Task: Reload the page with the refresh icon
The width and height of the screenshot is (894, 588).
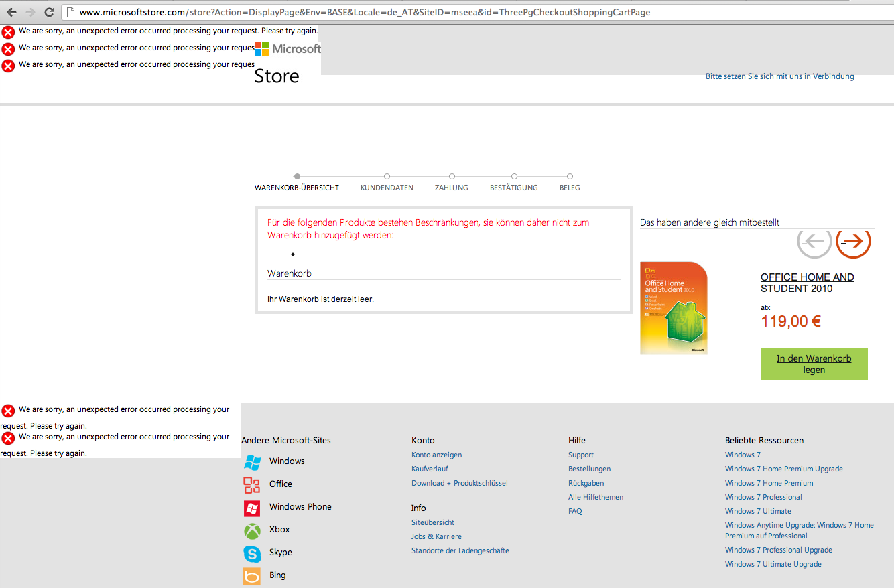Action: 49,12
